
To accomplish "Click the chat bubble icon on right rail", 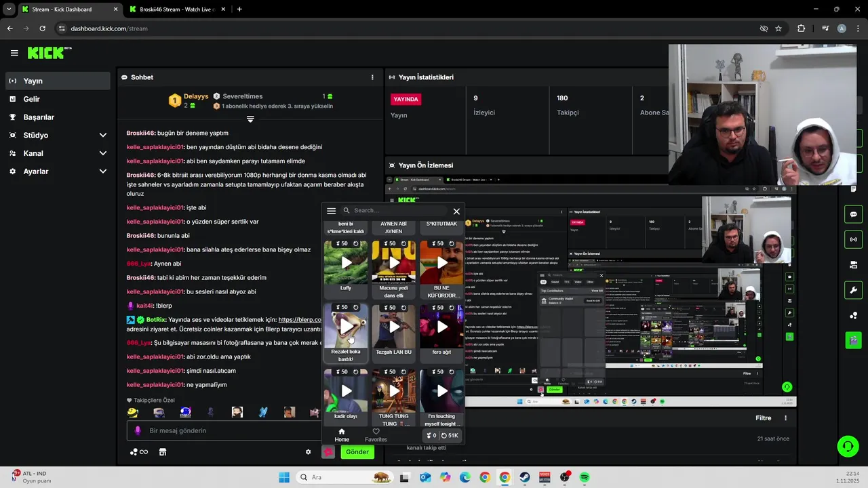I will 853,214.
